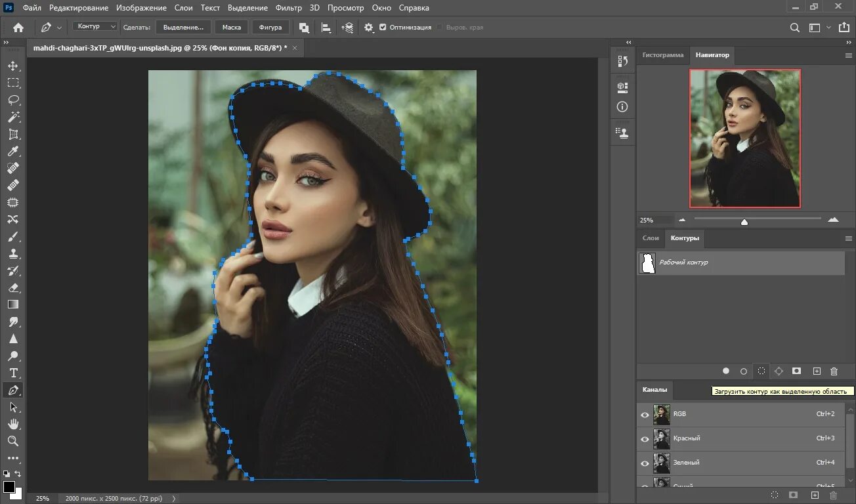Open the search icon in options bar
The image size is (856, 504).
(795, 28)
